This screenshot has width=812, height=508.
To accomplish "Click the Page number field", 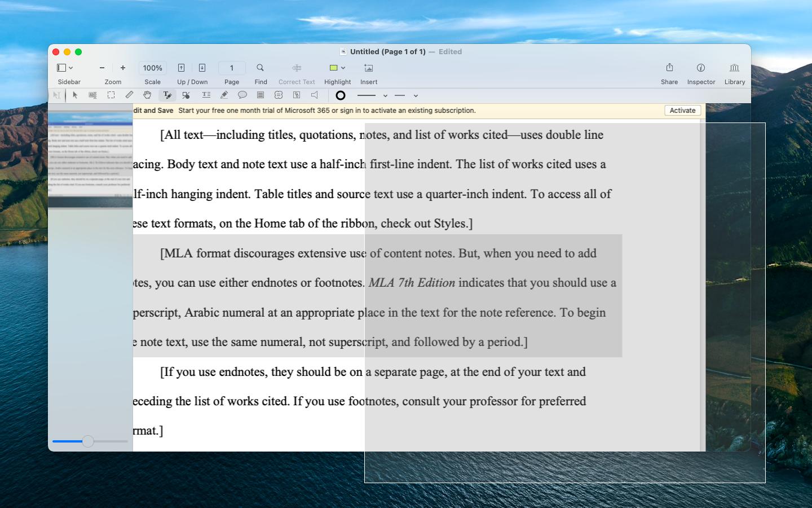I will point(231,68).
